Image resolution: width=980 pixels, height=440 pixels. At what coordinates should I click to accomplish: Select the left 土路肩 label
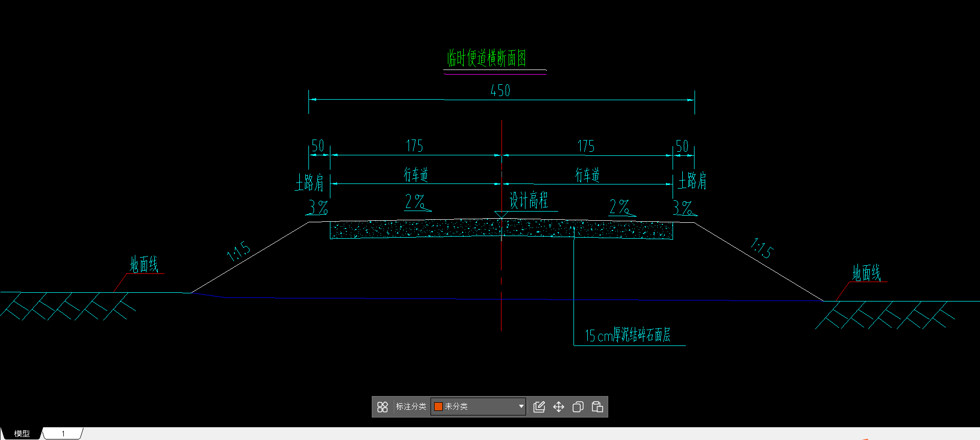[309, 182]
